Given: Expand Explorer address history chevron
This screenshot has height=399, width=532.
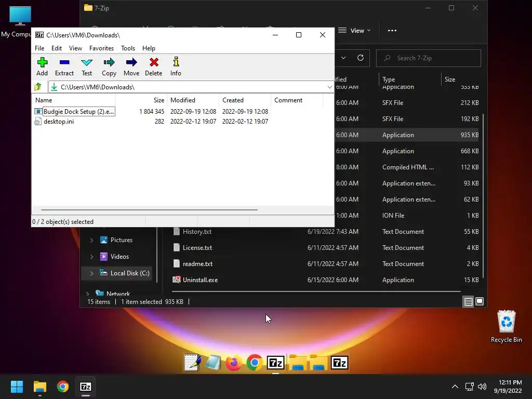Looking at the screenshot, I should point(343,58).
